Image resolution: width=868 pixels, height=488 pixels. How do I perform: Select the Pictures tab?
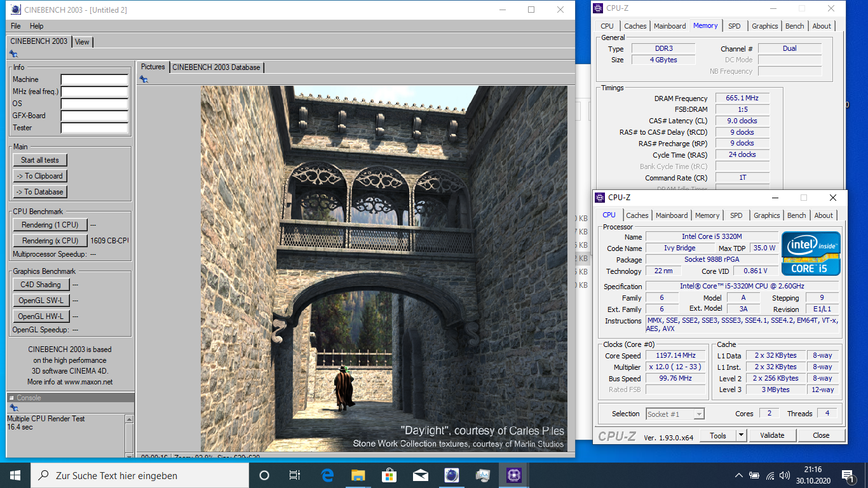153,67
